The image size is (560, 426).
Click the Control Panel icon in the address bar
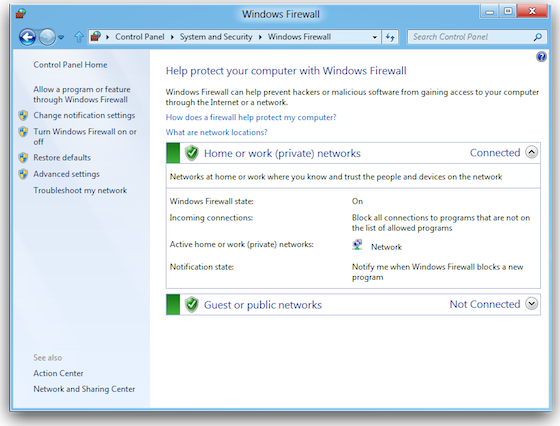tap(96, 36)
